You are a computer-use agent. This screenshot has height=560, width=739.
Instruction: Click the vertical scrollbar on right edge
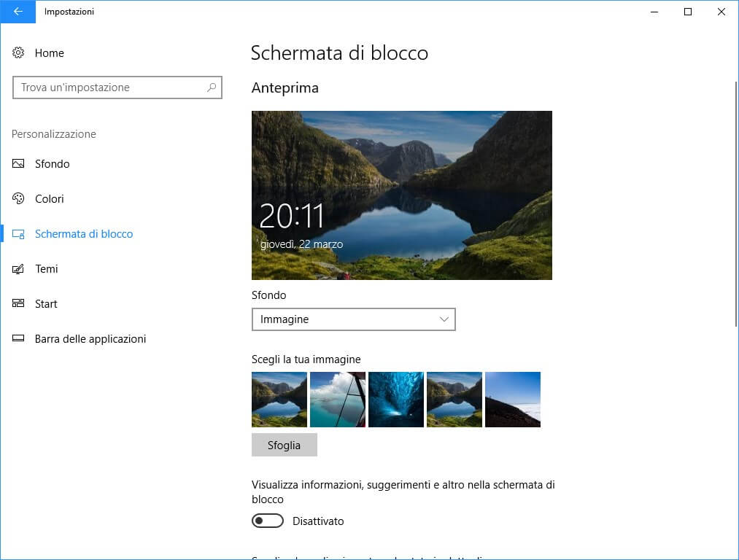(x=735, y=204)
